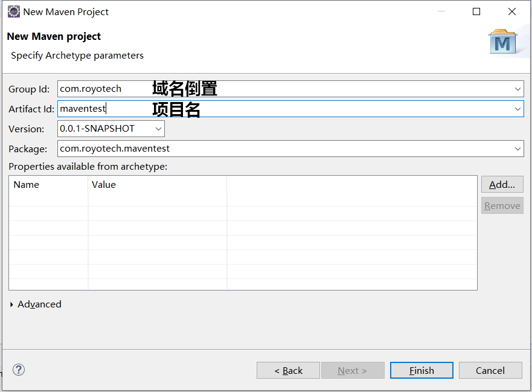
Task: Open the Group Id dropdown arrow
Action: tap(518, 89)
